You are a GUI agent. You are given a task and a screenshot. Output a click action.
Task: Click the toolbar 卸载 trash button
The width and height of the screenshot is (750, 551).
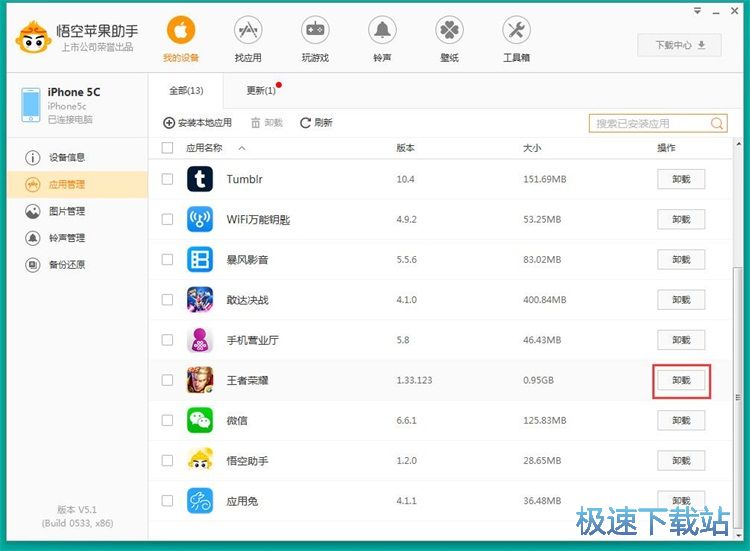click(x=267, y=123)
